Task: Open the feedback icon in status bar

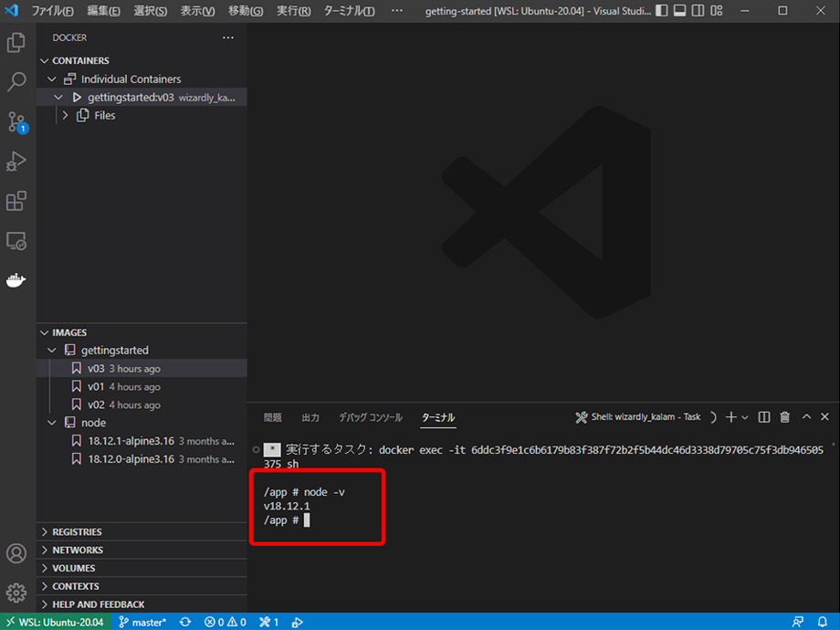Action: tap(798, 622)
